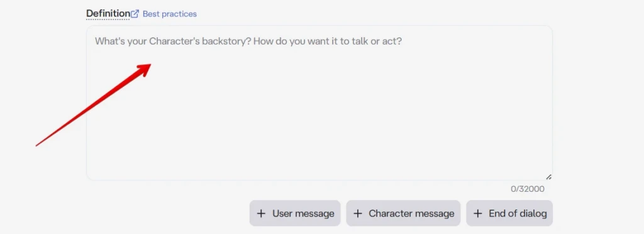Click the plus icon on Character message
The image size is (644, 234).
pos(358,213)
